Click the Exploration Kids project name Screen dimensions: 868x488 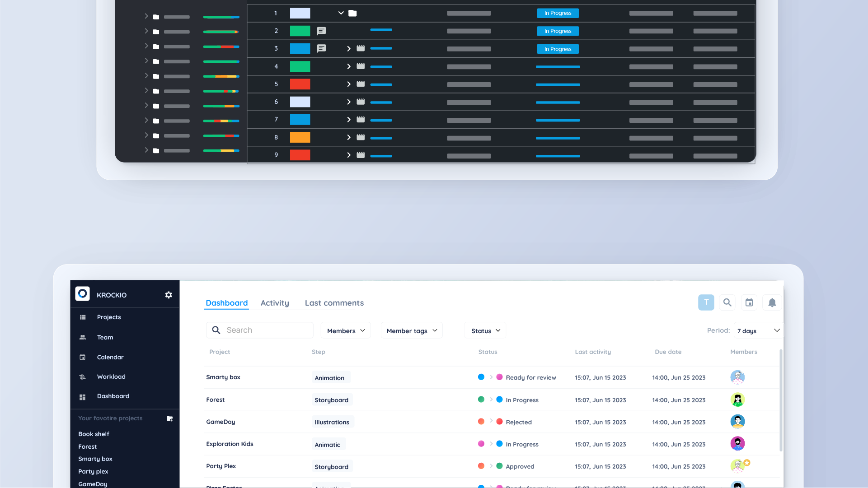230,444
